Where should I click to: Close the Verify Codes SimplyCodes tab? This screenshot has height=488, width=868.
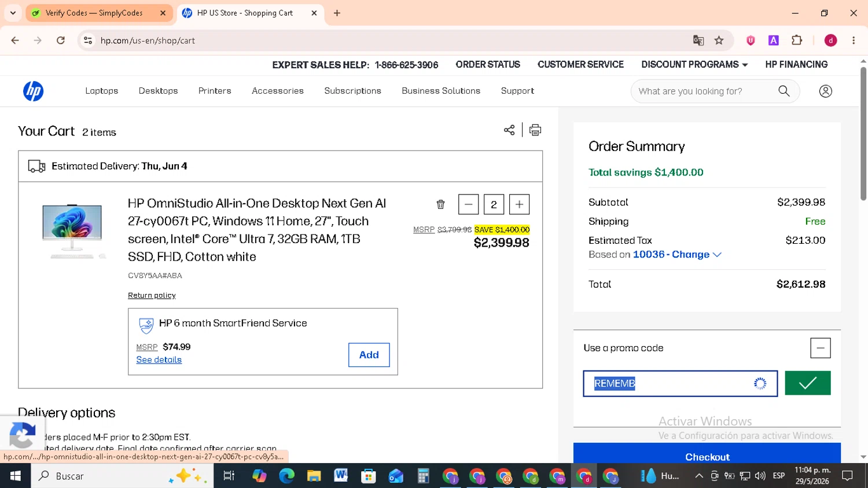[x=163, y=13]
